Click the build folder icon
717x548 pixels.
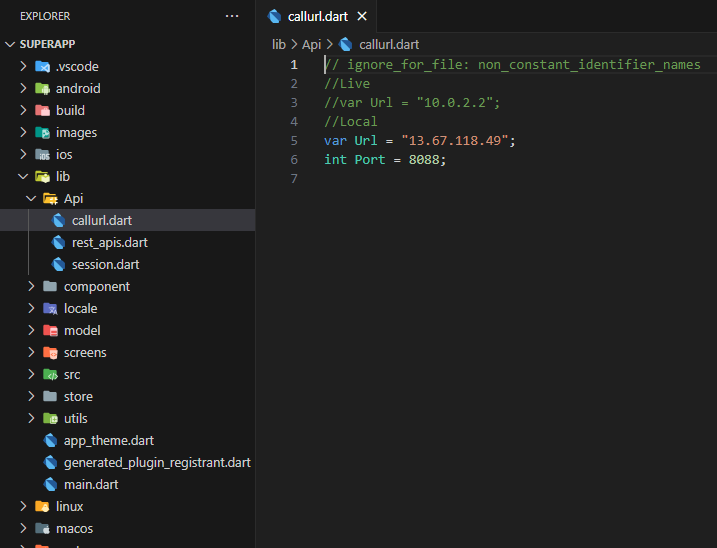click(42, 111)
